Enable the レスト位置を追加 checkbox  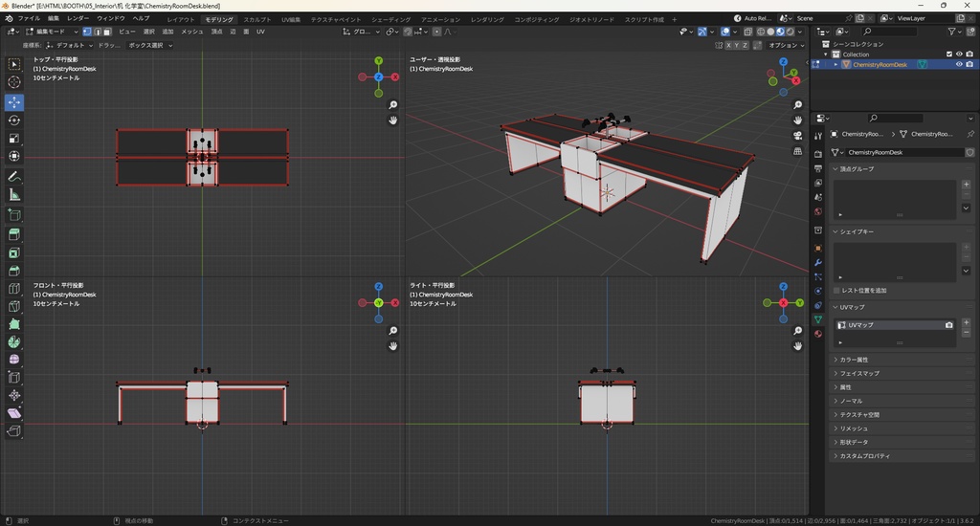click(x=837, y=290)
